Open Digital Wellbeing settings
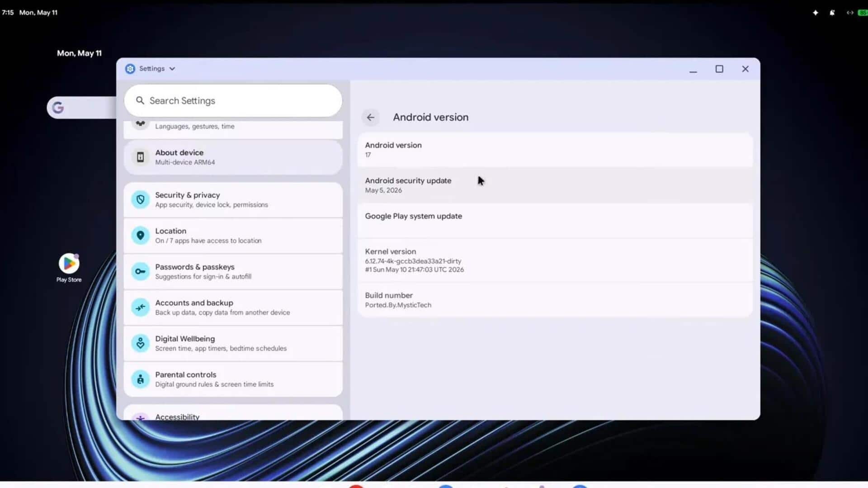The width and height of the screenshot is (868, 488). [x=233, y=343]
